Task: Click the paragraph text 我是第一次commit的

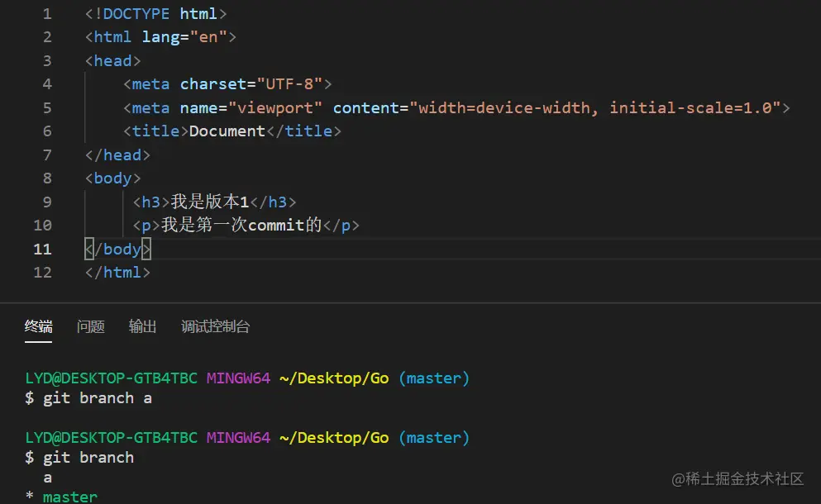Action: (x=241, y=225)
